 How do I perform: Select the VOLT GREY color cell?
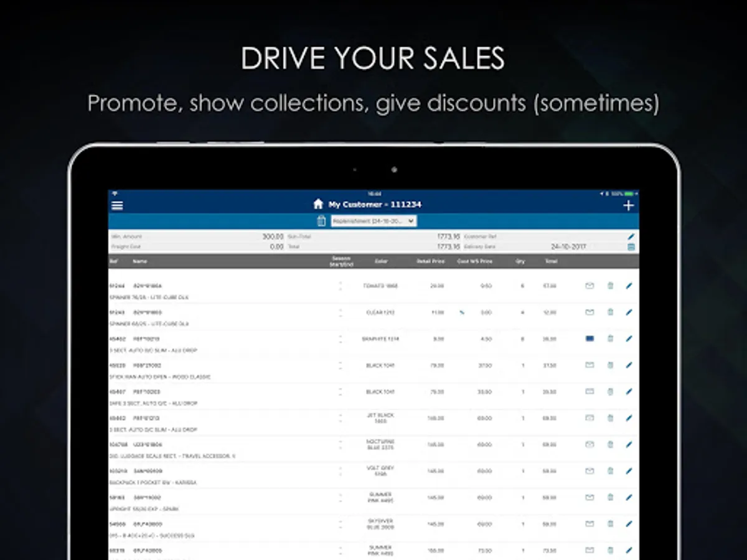[x=381, y=471]
